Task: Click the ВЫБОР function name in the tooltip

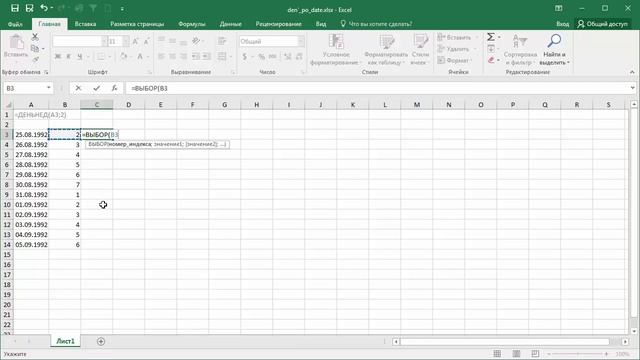Action: coord(98,144)
